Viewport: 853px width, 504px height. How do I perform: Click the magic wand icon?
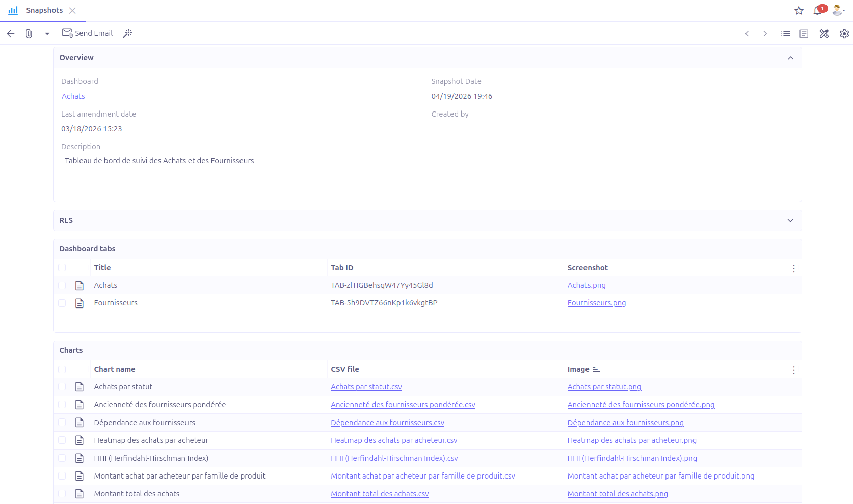[x=127, y=33]
